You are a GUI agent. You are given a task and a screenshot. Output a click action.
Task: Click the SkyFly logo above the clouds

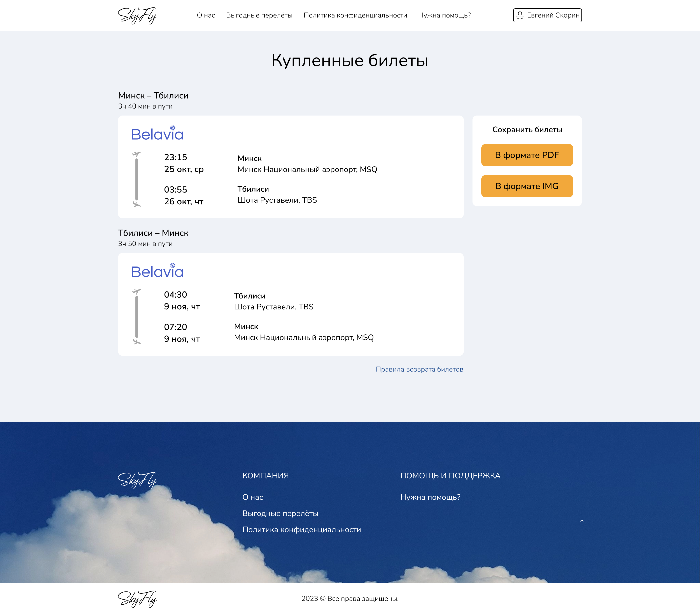(137, 480)
